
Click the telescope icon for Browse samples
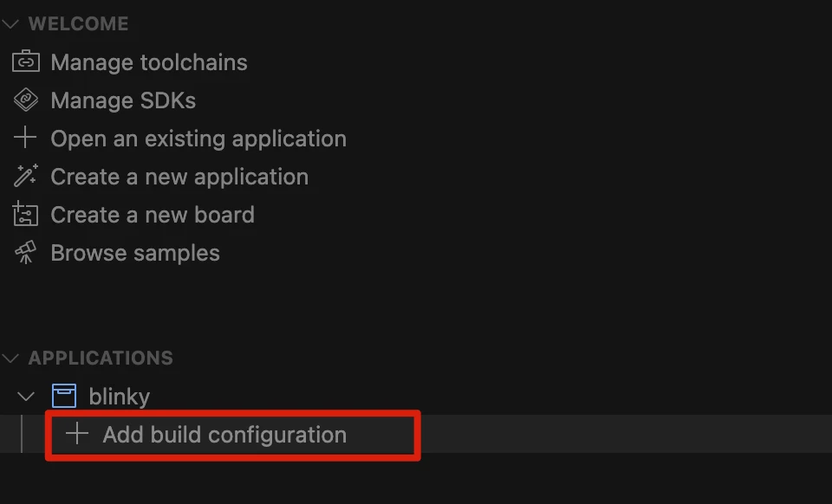(25, 252)
